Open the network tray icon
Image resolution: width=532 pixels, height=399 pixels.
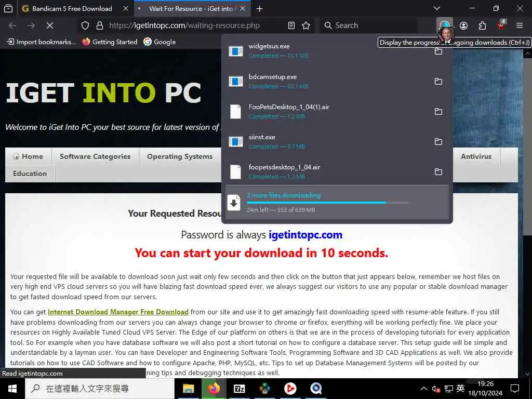[x=448, y=389]
